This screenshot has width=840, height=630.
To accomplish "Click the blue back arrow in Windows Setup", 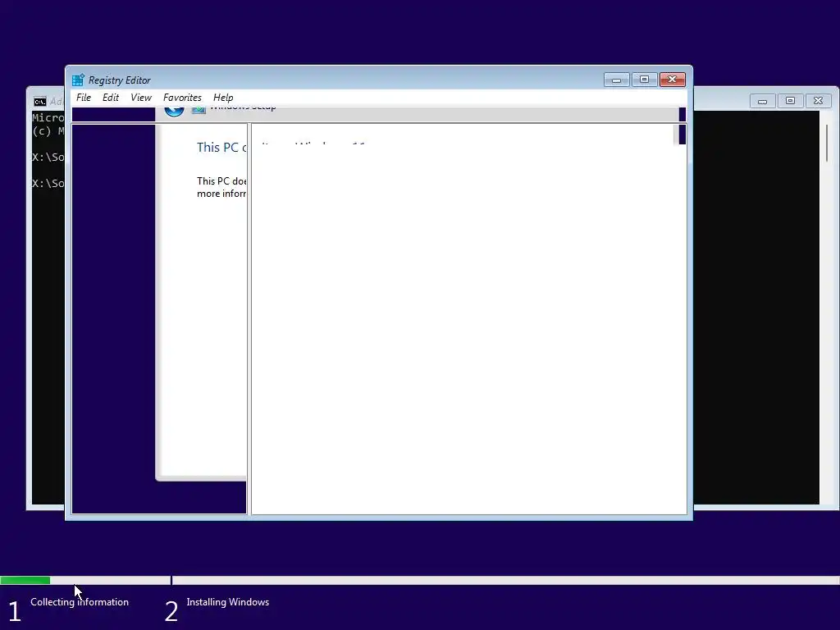I will tap(174, 111).
